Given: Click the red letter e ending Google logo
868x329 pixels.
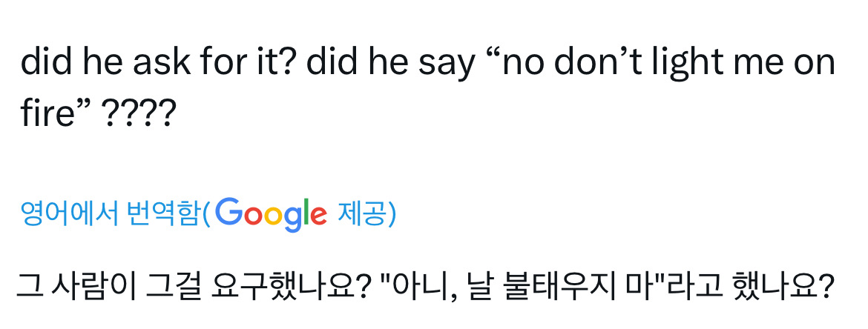Looking at the screenshot, I should click(x=318, y=215).
